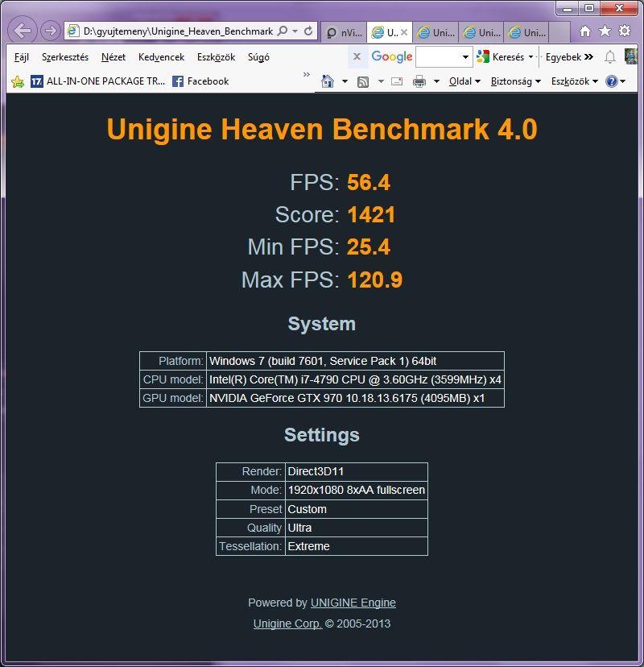Select the FPS value 56.4

coord(369,183)
